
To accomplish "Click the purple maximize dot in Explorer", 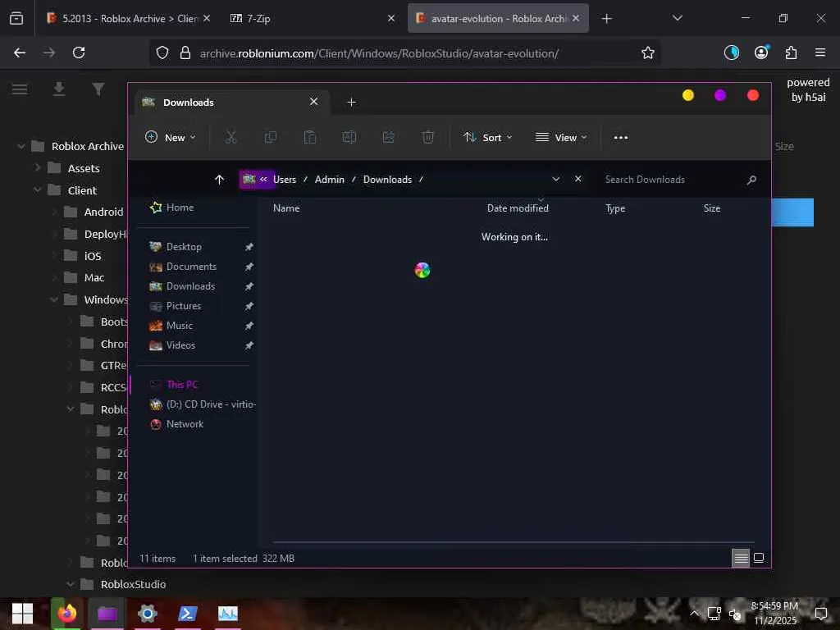I will 720,95.
